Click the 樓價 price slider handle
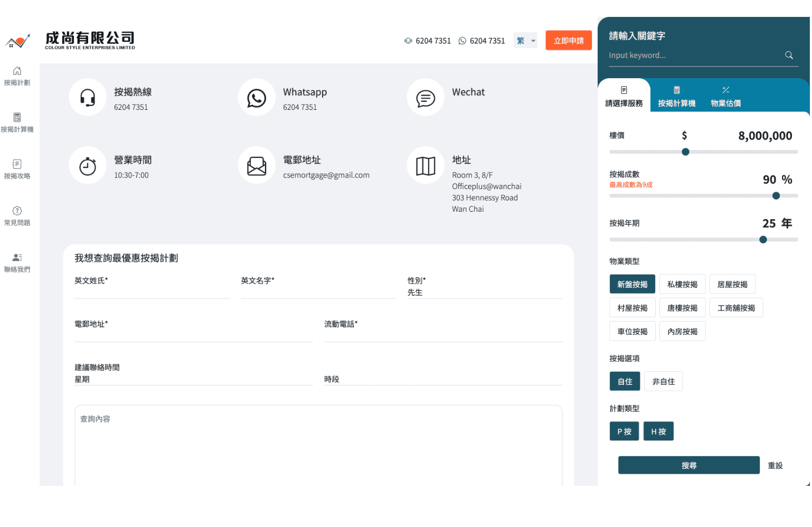812x527 pixels. pos(685,152)
